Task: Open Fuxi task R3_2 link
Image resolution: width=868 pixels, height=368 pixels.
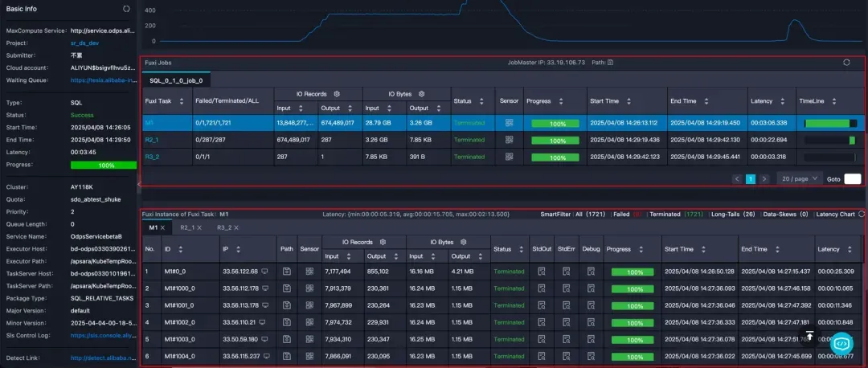Action: click(152, 157)
